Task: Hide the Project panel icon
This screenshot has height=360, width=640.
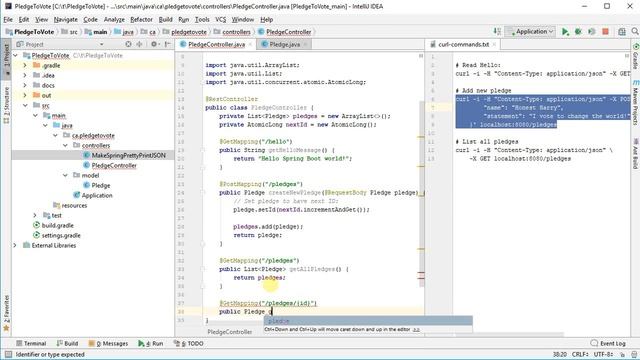Action: click(167, 44)
